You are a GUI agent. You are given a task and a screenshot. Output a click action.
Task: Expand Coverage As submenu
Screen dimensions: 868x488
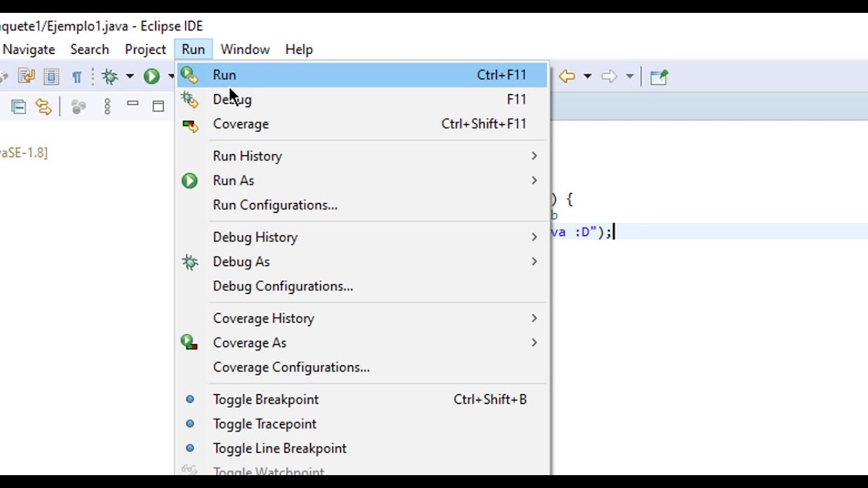(x=362, y=343)
